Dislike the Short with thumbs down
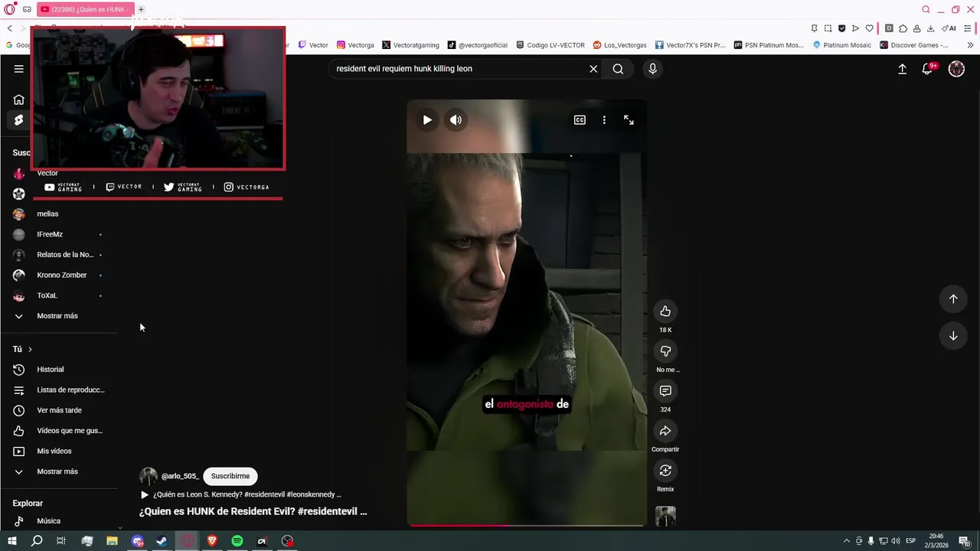This screenshot has width=980, height=551. point(665,351)
